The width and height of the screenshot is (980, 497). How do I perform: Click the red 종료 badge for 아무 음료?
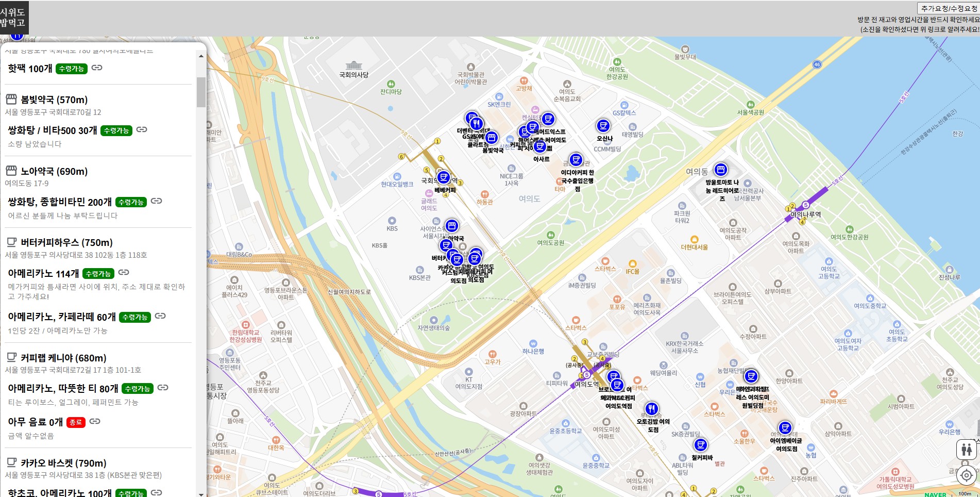[x=76, y=422]
